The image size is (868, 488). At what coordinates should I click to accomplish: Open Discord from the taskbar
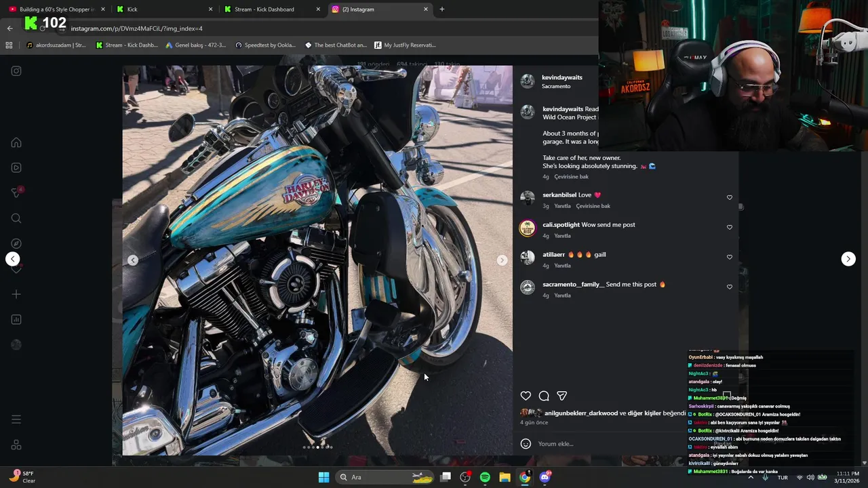click(x=545, y=477)
